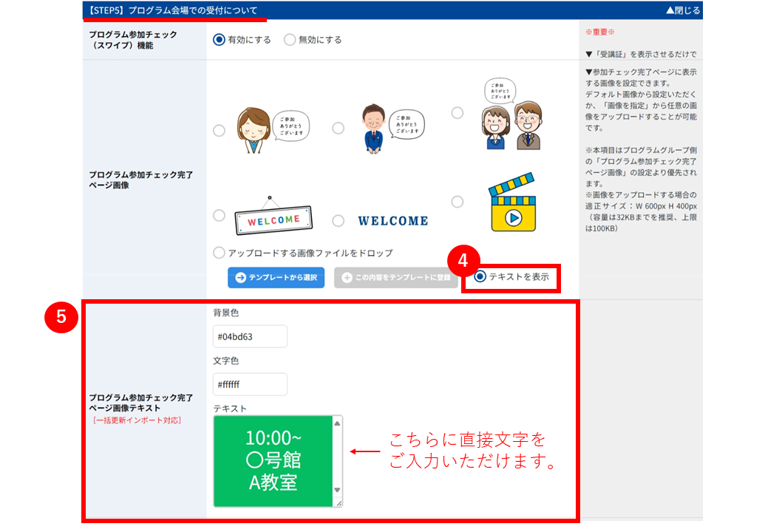This screenshot has height=532, width=765.
Task: Select 有効にする radio button
Action: tap(219, 39)
